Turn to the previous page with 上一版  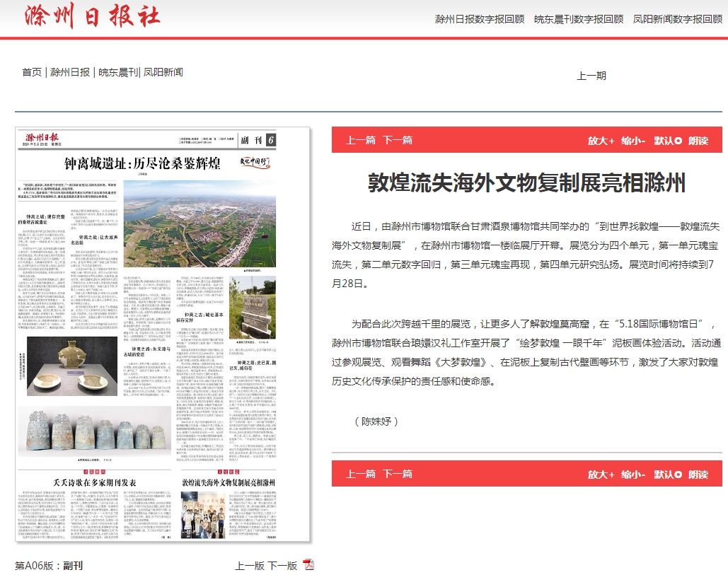[250, 565]
